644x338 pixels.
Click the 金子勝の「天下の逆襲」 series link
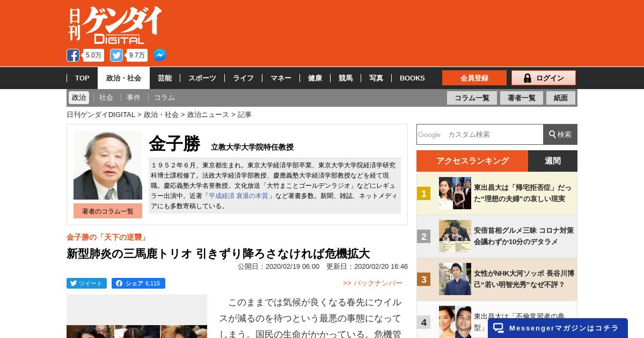coord(107,237)
